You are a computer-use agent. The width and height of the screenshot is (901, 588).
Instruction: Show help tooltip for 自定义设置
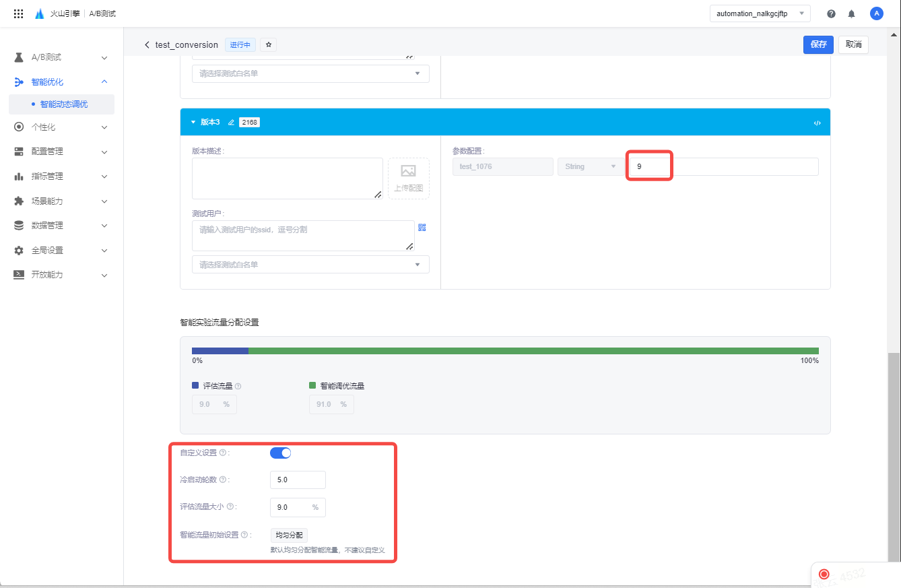[223, 453]
